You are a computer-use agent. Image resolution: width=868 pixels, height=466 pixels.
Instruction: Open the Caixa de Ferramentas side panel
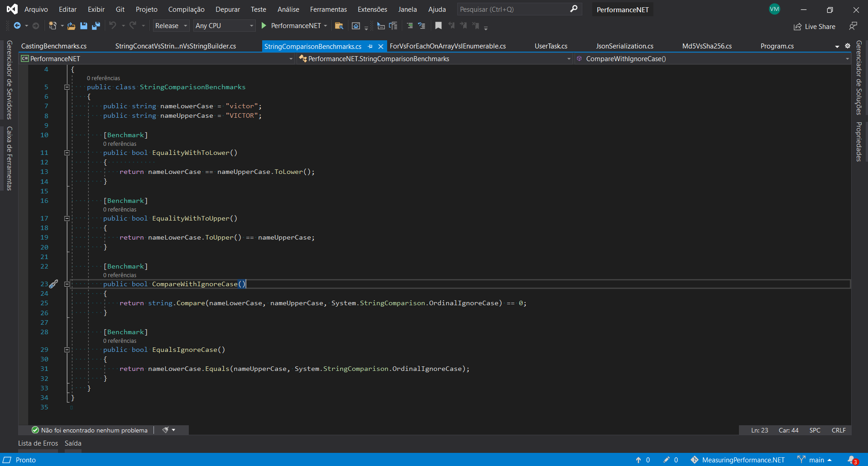click(9, 159)
